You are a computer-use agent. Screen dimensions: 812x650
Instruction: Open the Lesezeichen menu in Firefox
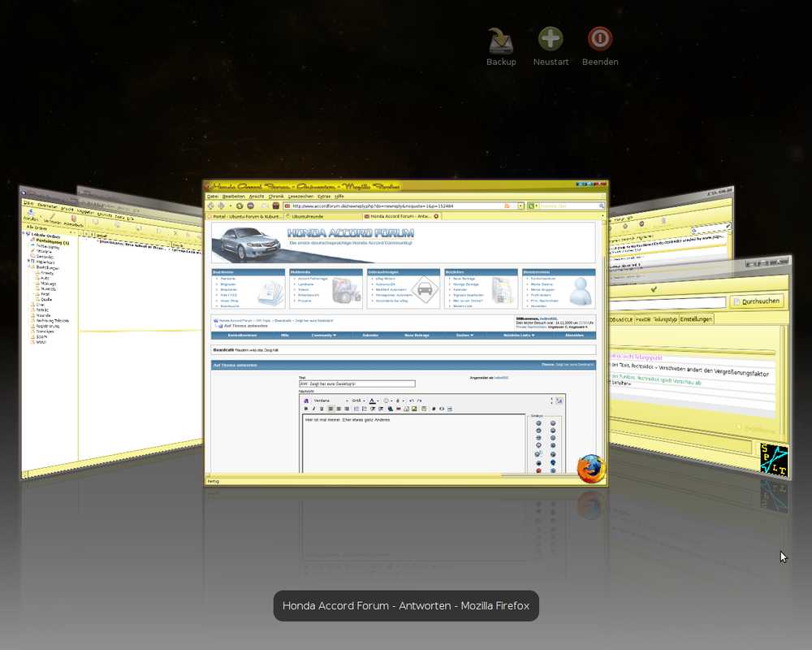coord(300,197)
